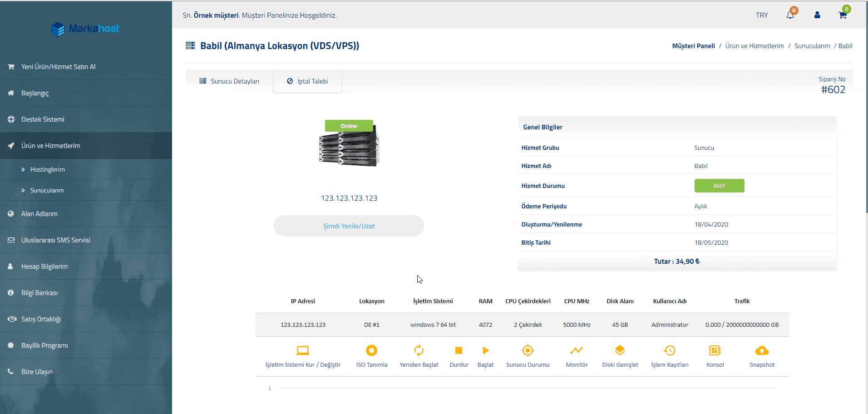Switch to the İptal Talebi tab

pyautogui.click(x=308, y=81)
